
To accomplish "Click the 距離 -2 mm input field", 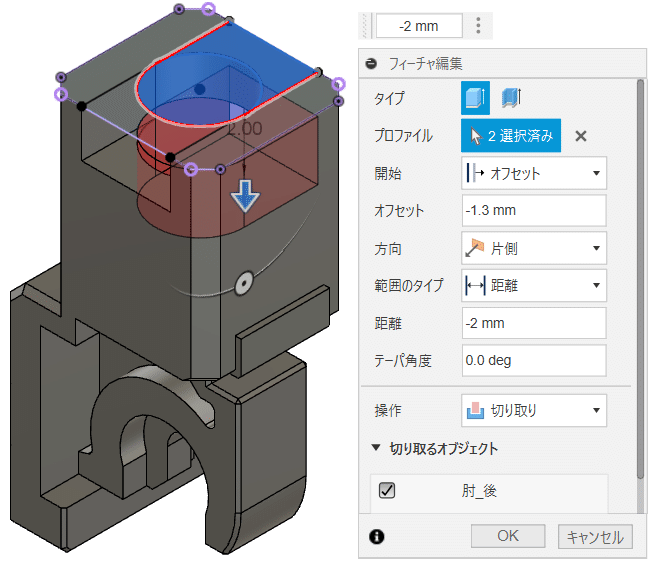I will pyautogui.click(x=534, y=323).
